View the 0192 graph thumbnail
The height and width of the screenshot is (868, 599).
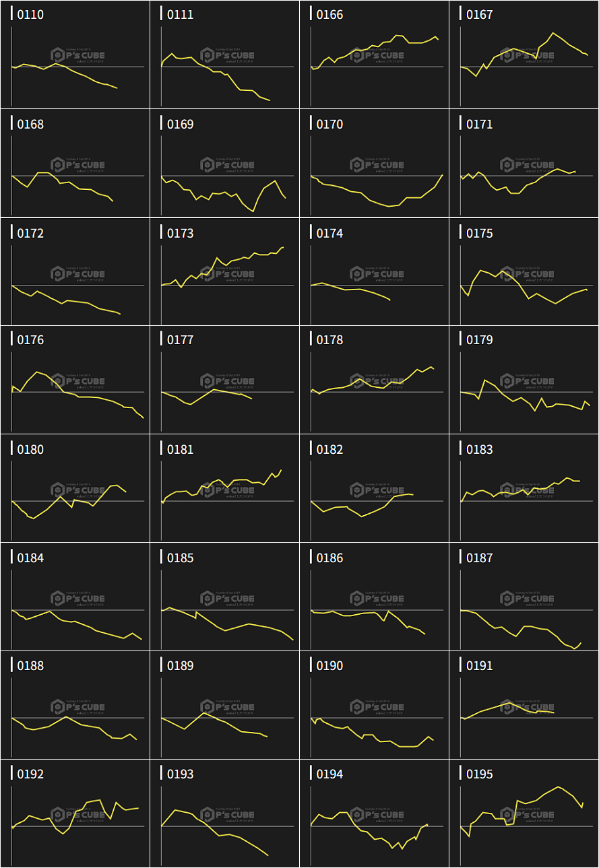(75, 814)
